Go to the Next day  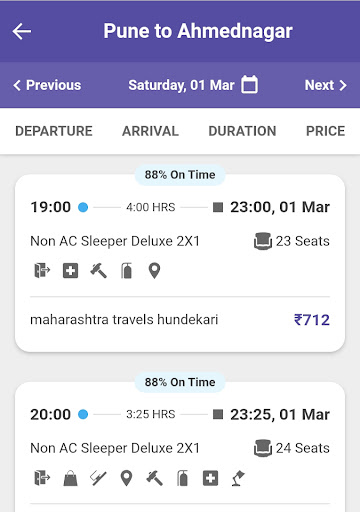coord(326,85)
